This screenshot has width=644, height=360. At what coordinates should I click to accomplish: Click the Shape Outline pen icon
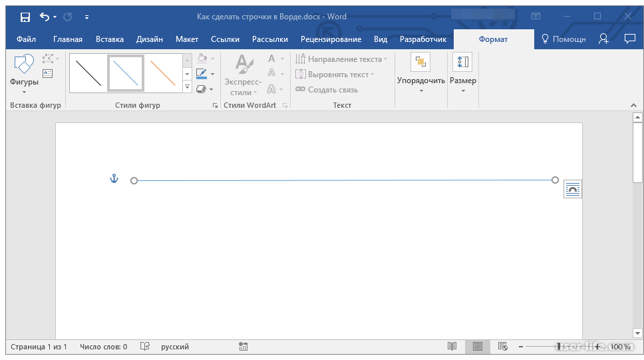point(201,74)
